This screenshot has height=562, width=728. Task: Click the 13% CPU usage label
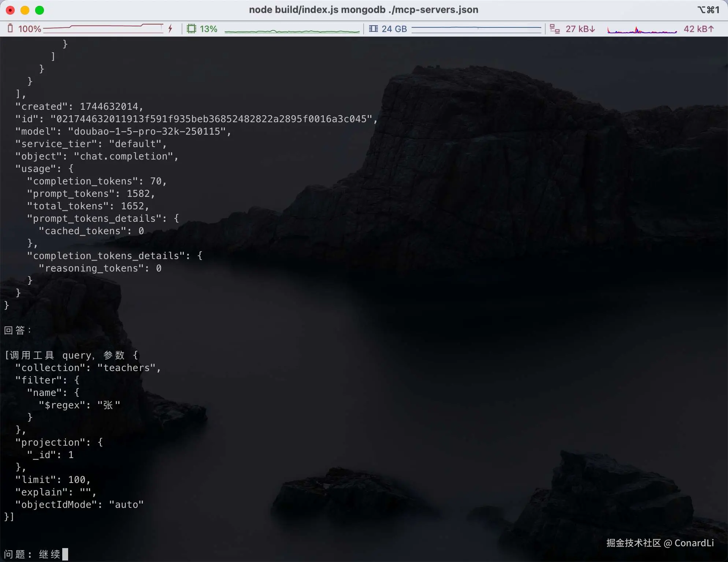[208, 29]
